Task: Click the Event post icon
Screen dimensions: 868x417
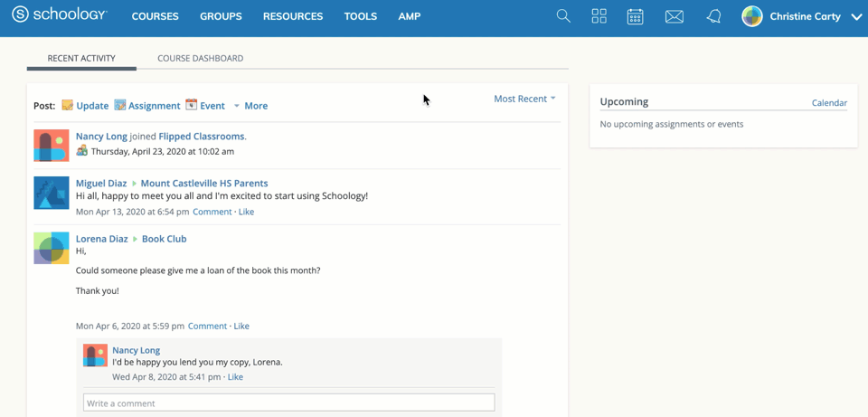Action: 192,105
